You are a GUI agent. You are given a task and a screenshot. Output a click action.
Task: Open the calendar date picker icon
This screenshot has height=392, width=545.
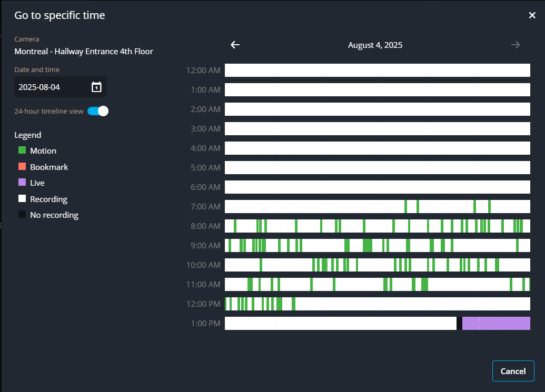click(96, 86)
